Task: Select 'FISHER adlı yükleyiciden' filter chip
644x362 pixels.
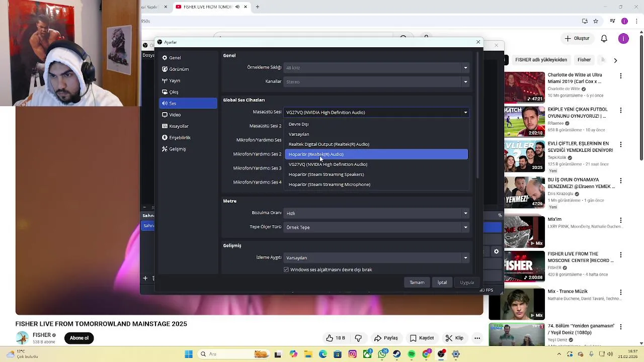Action: (541, 60)
